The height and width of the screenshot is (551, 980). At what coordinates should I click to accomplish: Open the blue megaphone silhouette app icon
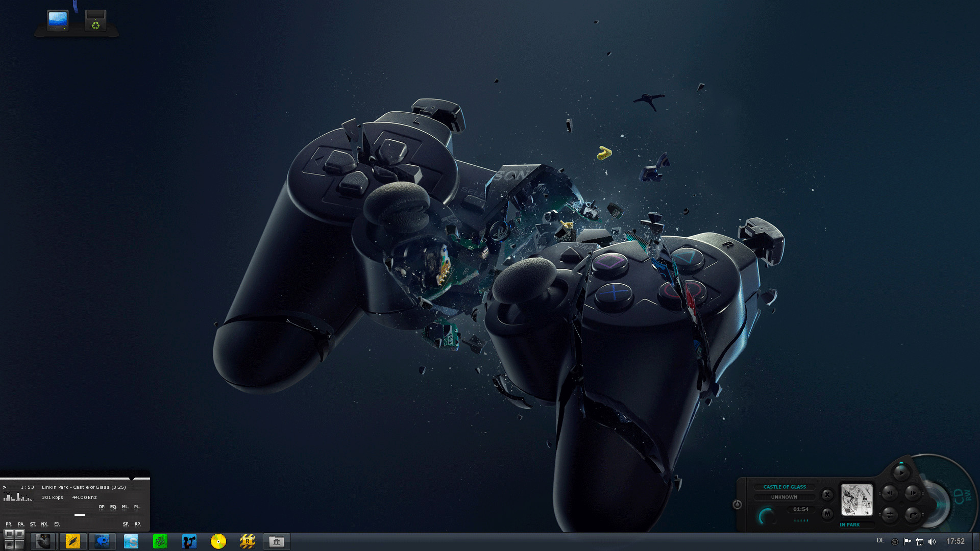189,541
